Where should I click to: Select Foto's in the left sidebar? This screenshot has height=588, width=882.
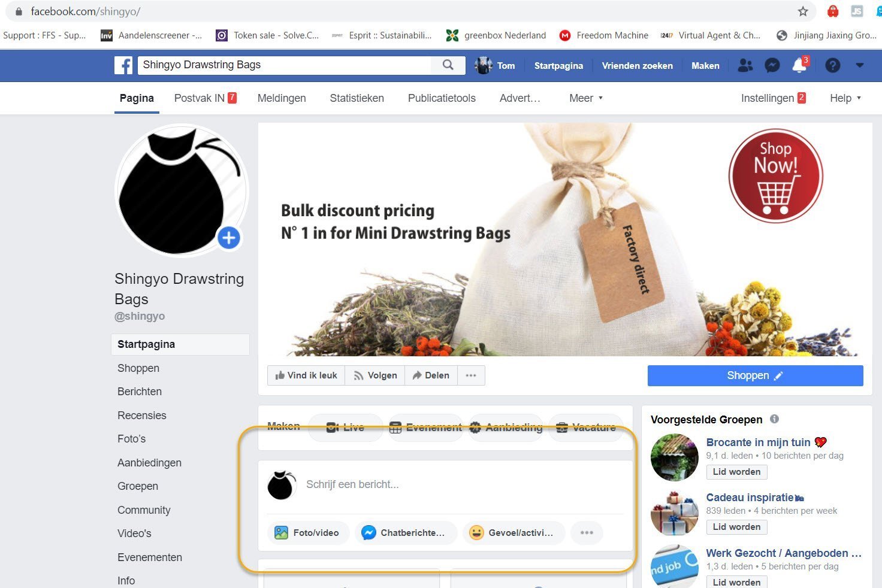point(132,439)
